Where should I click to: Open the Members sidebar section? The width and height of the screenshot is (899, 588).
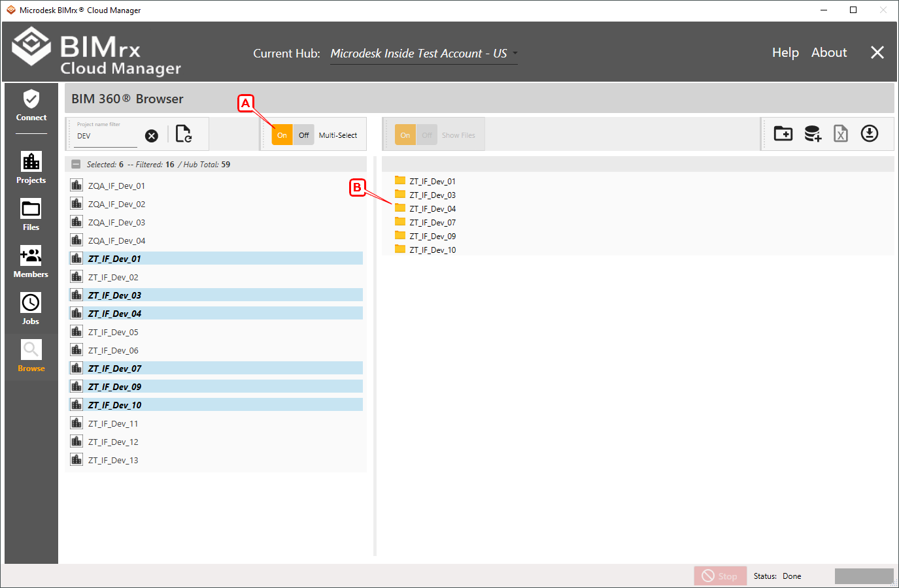coord(31,262)
